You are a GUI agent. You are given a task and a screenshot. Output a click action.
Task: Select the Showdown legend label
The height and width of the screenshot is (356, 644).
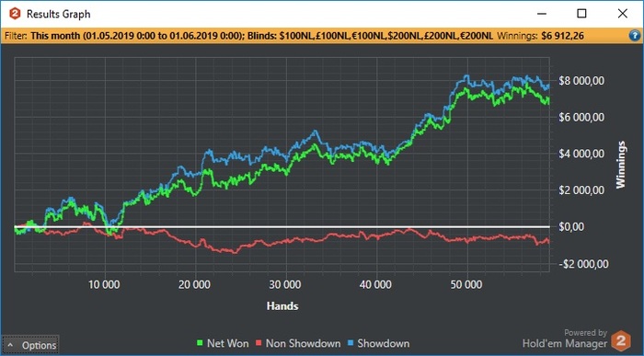point(384,343)
